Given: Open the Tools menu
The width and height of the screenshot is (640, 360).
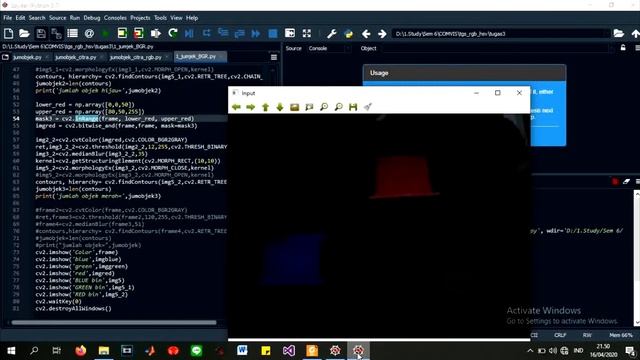Looking at the screenshot, I should (160, 18).
